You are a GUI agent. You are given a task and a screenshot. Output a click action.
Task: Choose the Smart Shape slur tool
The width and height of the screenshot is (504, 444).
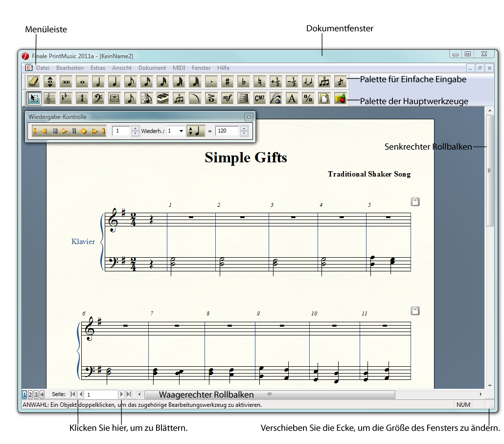point(195,98)
